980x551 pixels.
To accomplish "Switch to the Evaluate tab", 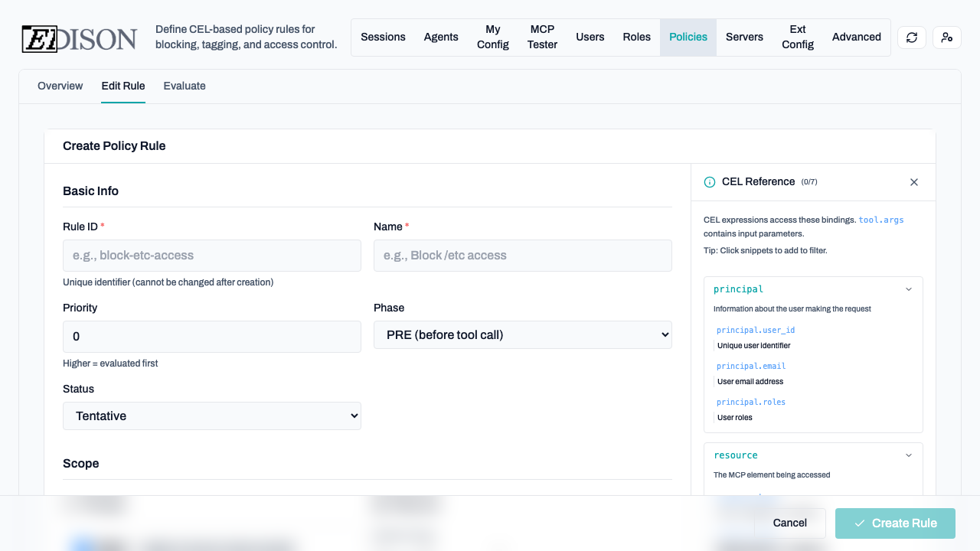I will [184, 86].
